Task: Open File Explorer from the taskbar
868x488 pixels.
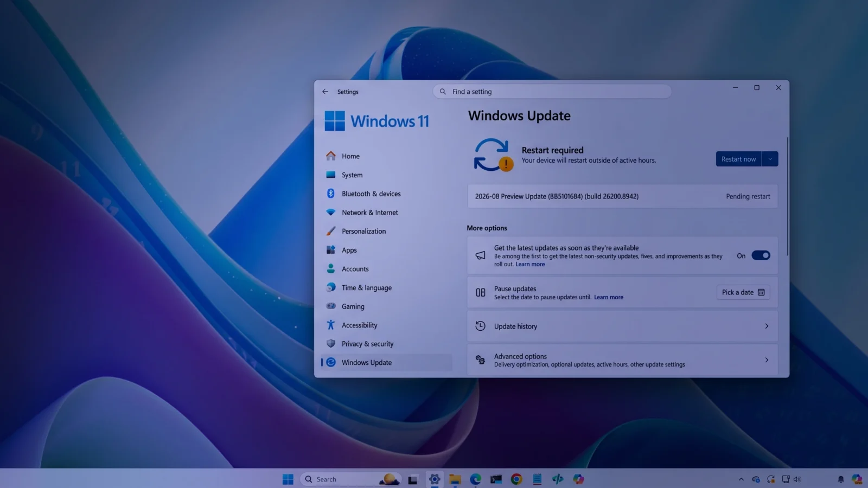Action: point(455,479)
